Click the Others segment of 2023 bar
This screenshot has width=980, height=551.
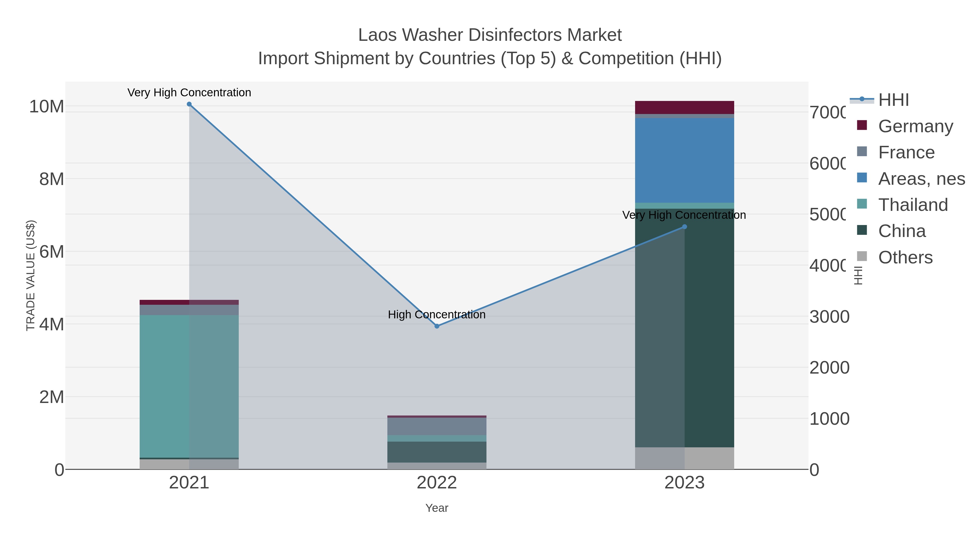click(x=684, y=458)
